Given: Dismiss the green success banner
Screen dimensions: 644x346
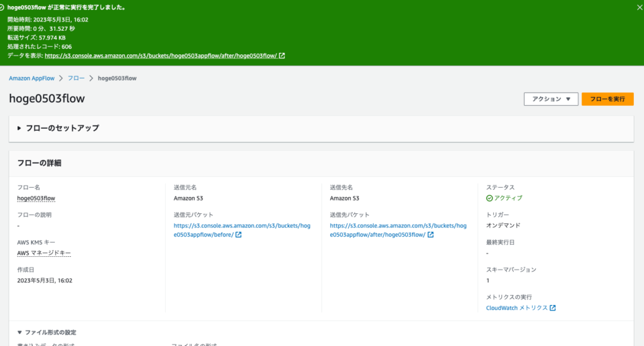Looking at the screenshot, I should [x=639, y=7].
